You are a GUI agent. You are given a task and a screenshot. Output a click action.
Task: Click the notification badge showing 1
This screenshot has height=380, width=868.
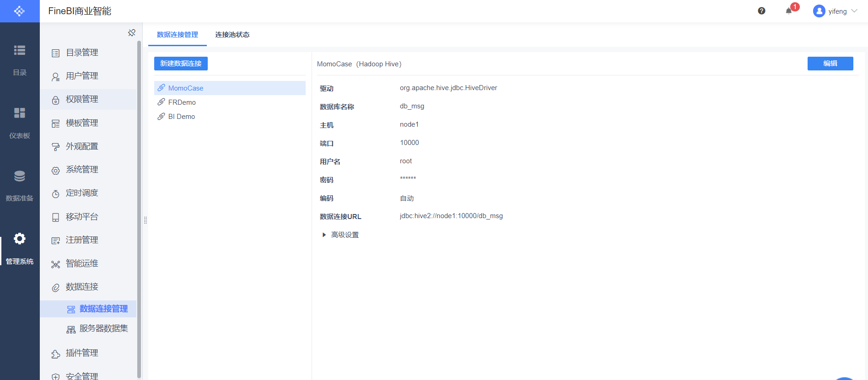coord(795,7)
